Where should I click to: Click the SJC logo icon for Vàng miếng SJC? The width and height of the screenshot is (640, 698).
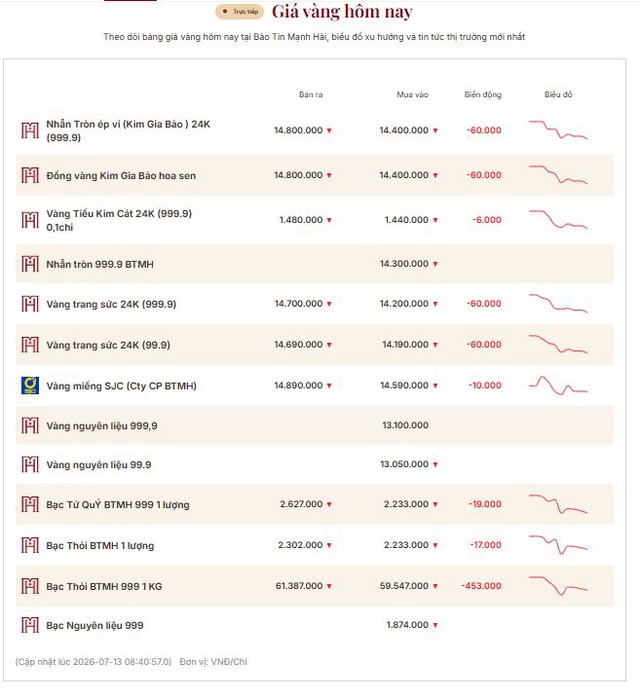(x=30, y=386)
